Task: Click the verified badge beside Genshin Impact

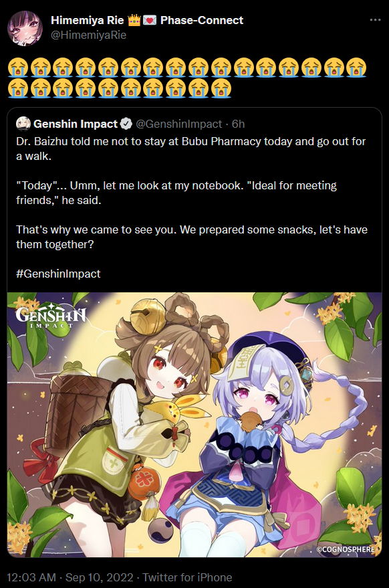Action: pyautogui.click(x=126, y=124)
